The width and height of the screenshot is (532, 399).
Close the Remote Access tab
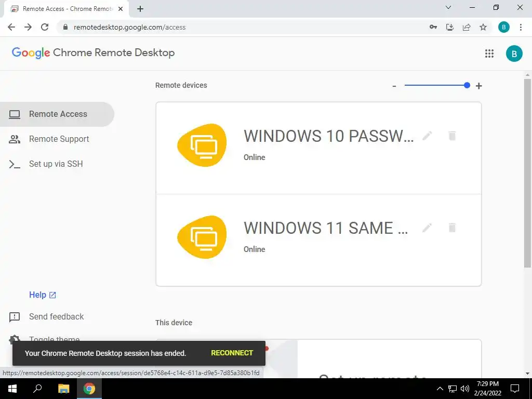(121, 9)
